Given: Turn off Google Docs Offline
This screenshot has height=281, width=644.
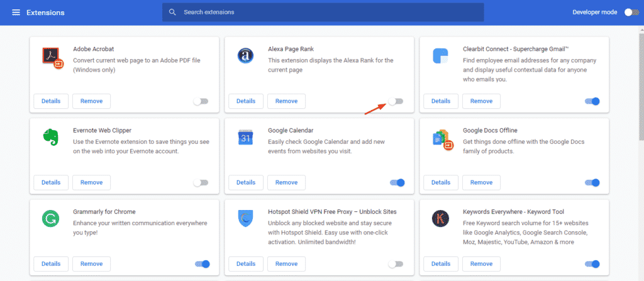Looking at the screenshot, I should click(x=592, y=182).
